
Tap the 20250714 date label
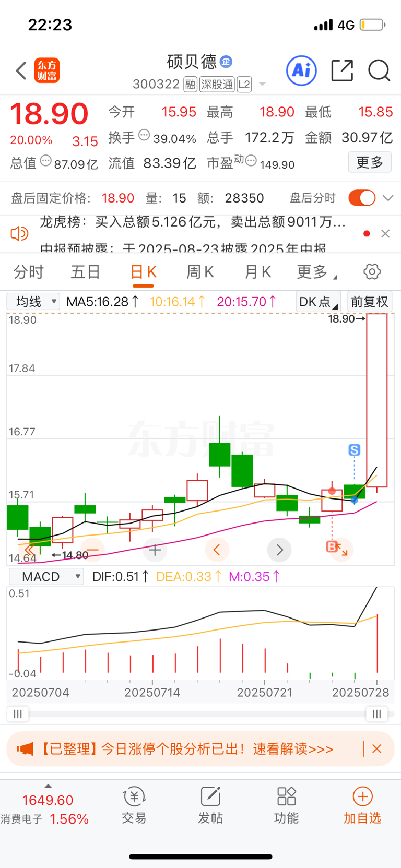[x=152, y=693]
